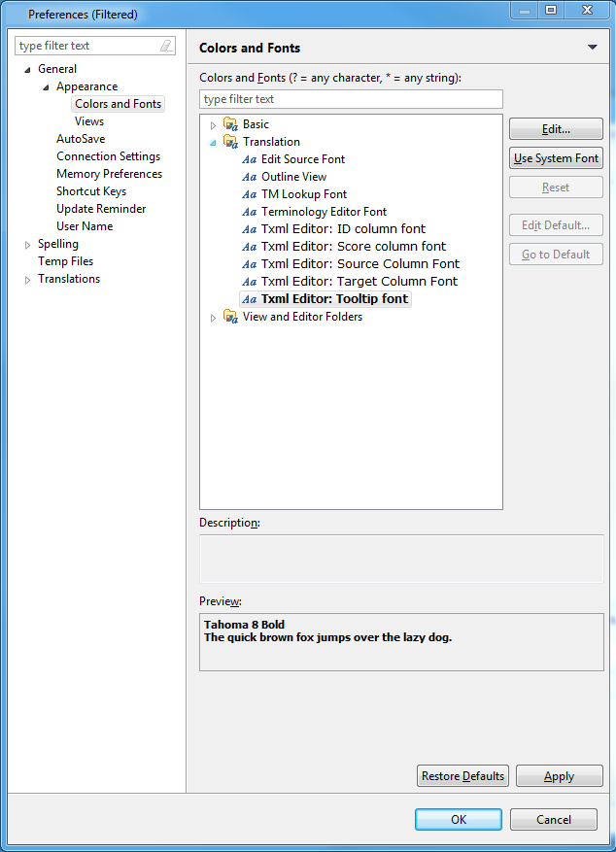Viewport: 616px width, 852px height.
Task: Collapse the Translation category
Action: [x=214, y=142]
